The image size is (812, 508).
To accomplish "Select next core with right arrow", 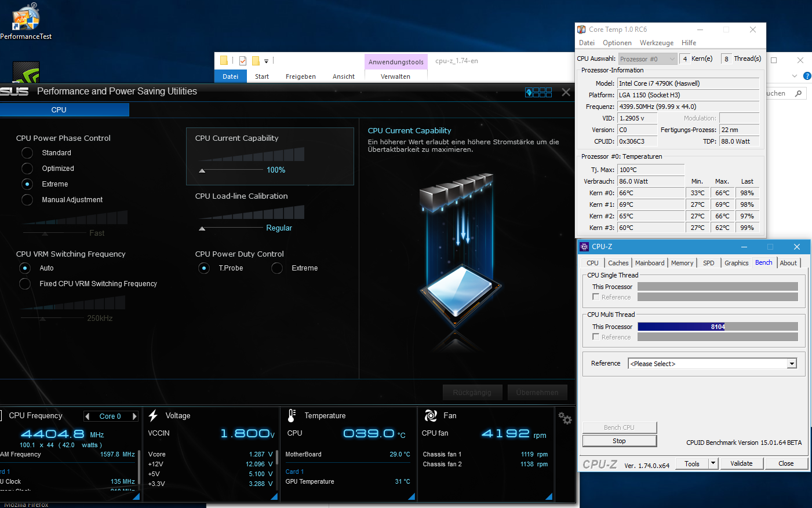I will point(134,416).
